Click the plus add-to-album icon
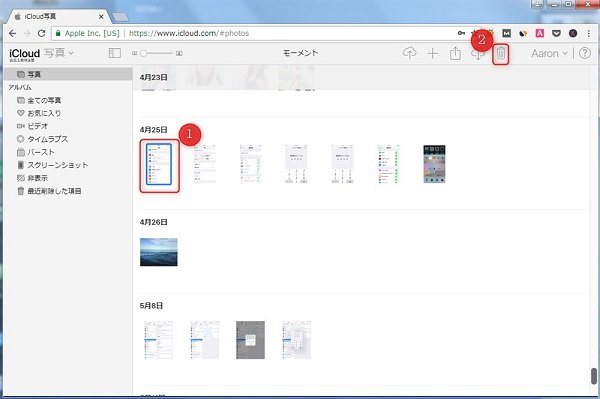600x399 pixels. pos(432,54)
